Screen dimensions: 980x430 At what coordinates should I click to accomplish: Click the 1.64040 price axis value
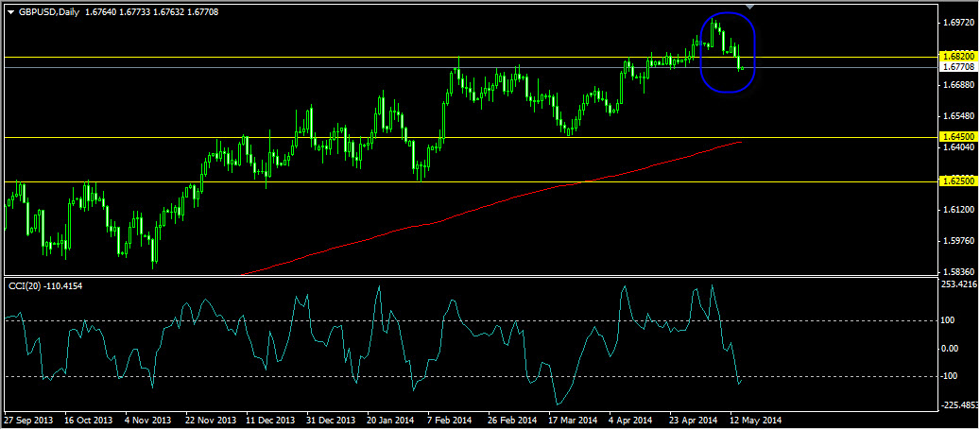(x=960, y=147)
